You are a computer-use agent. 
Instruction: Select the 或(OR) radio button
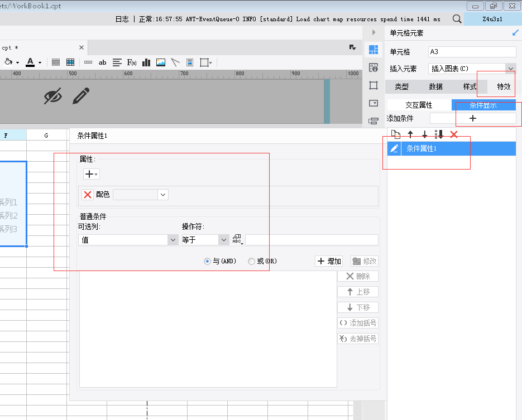(x=251, y=261)
